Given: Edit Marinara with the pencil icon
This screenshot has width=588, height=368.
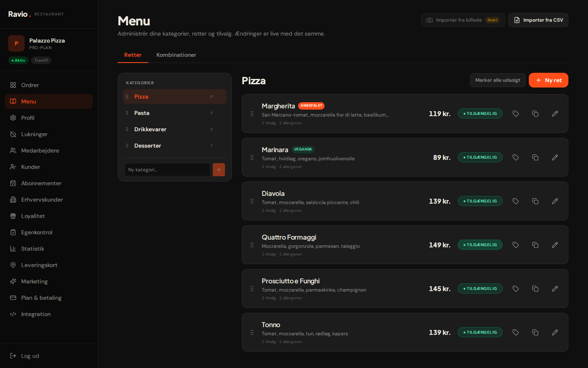Looking at the screenshot, I should pyautogui.click(x=555, y=157).
